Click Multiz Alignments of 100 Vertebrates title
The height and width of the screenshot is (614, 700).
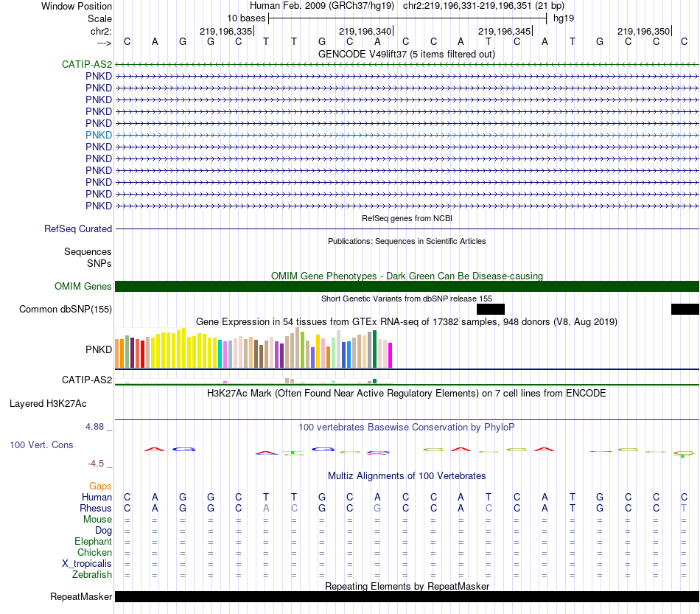point(407,476)
